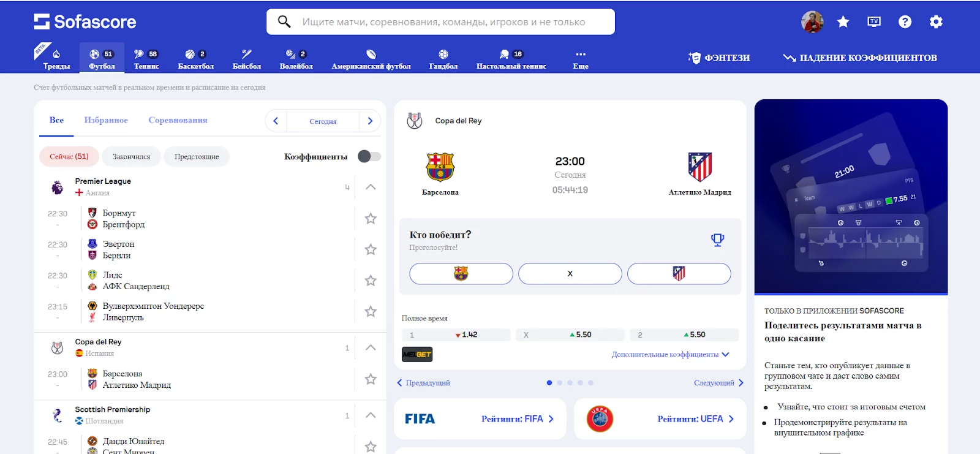This screenshot has height=454, width=980.
Task: Go to previous day arrow
Action: pyautogui.click(x=276, y=121)
